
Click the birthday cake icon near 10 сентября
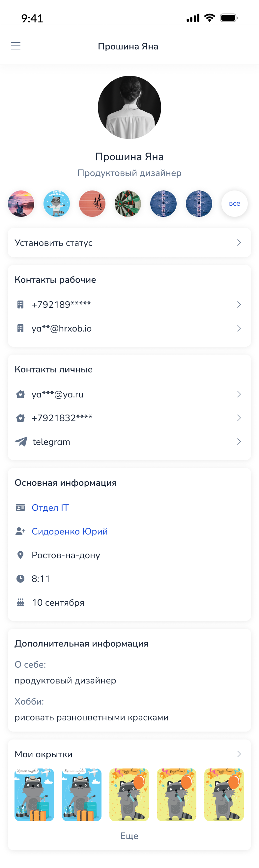(x=20, y=602)
